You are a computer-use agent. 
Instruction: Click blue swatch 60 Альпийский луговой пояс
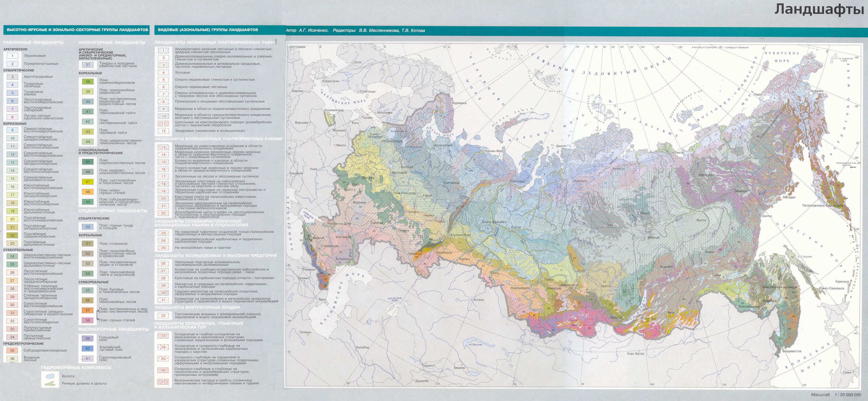[88, 349]
